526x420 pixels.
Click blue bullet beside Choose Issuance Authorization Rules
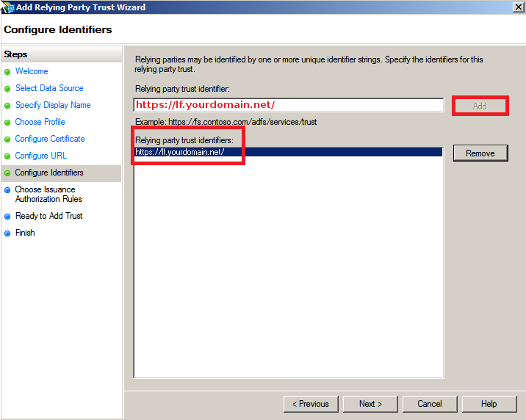coord(7,190)
